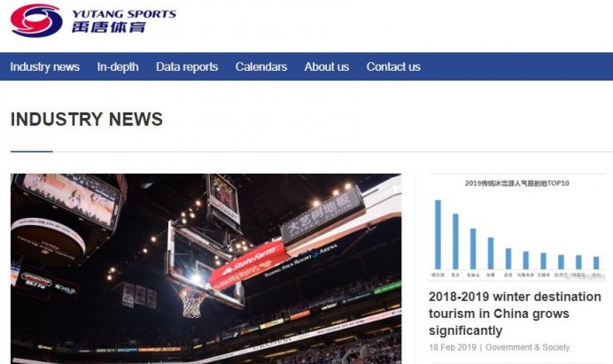
Task: Go to the In-depth section
Action: coord(118,66)
